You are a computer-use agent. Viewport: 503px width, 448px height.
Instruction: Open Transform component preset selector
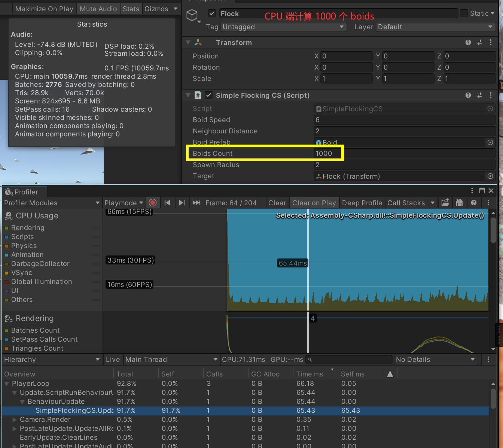tap(479, 42)
